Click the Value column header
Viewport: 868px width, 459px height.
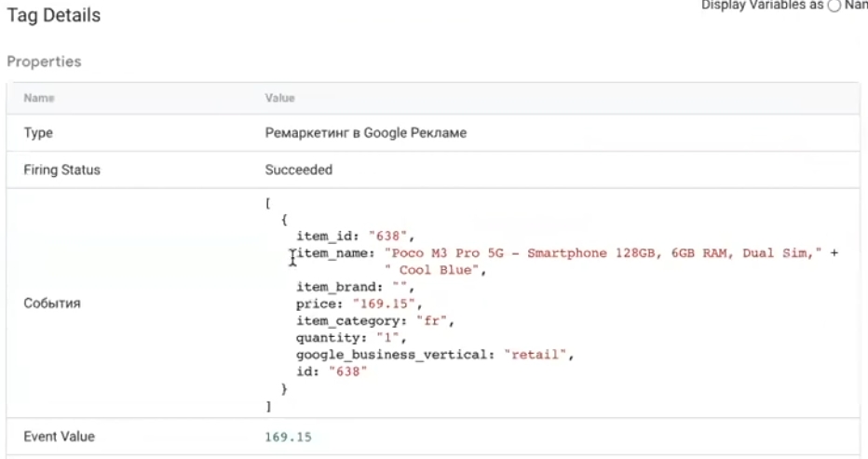279,98
